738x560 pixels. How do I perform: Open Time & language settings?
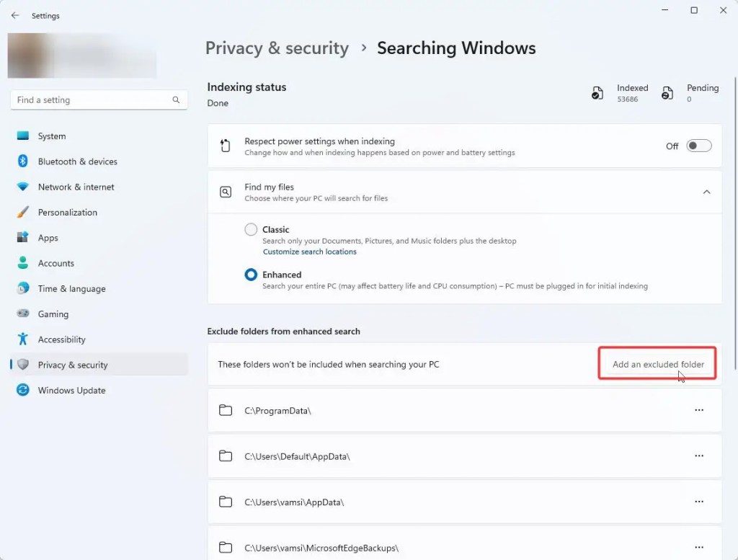[99, 288]
